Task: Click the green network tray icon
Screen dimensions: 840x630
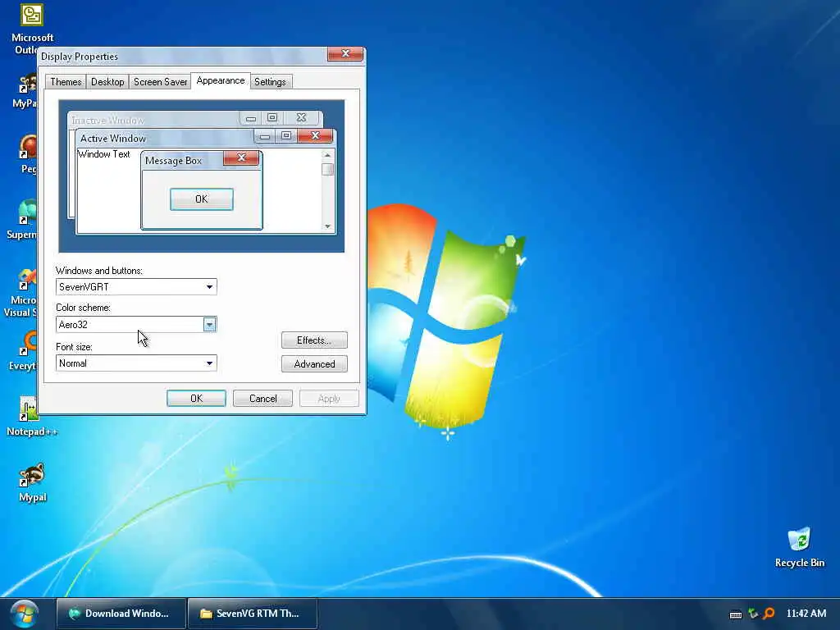Action: point(753,614)
